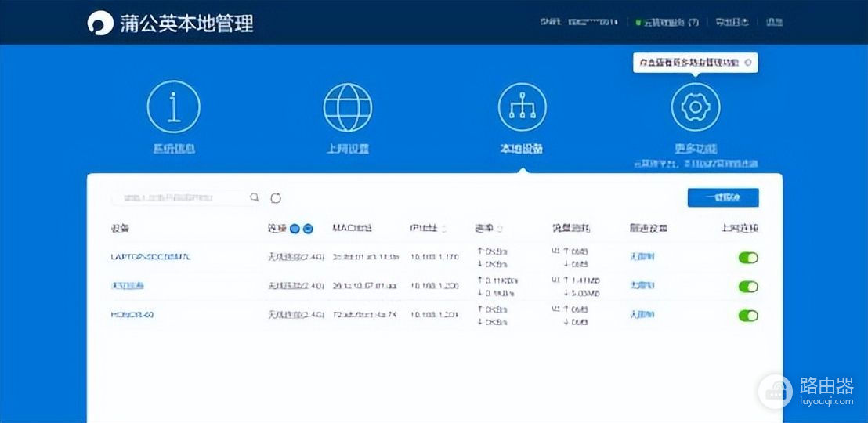Viewport: 868px width, 423px height.
Task: Click the refresh device list icon
Action: 276,197
